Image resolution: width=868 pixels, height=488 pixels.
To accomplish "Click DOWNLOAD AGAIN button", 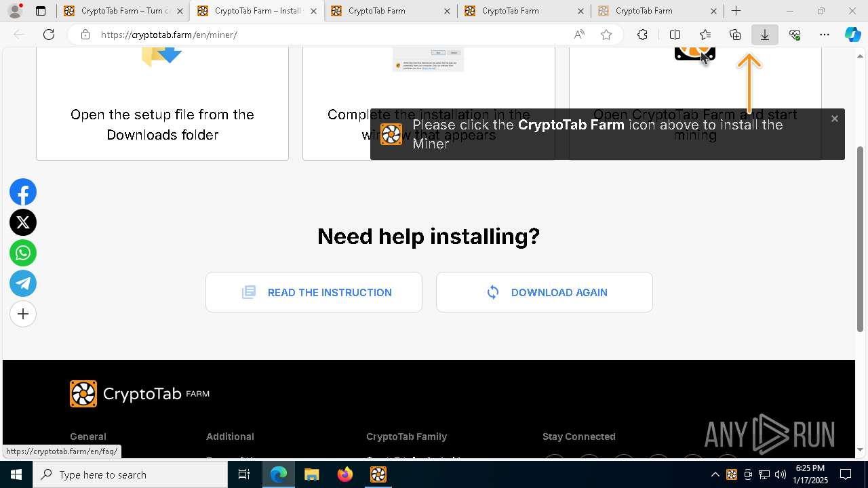I will click(x=545, y=292).
